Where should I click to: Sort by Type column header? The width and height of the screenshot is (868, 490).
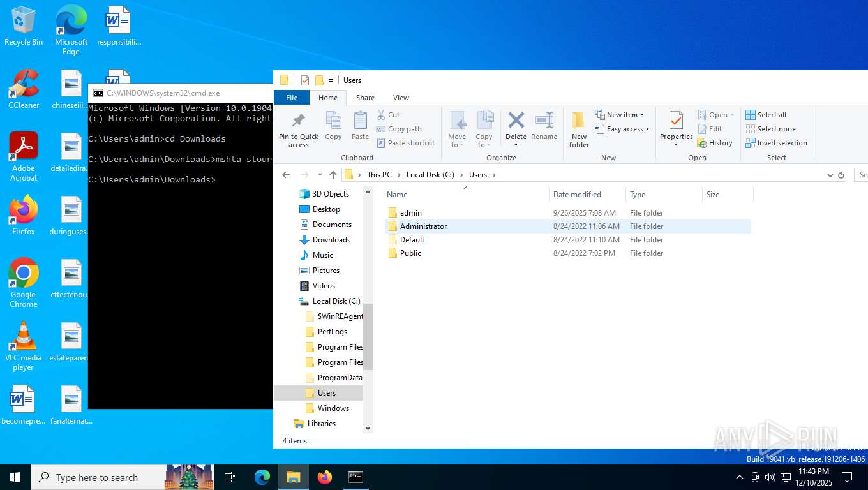[664, 195]
